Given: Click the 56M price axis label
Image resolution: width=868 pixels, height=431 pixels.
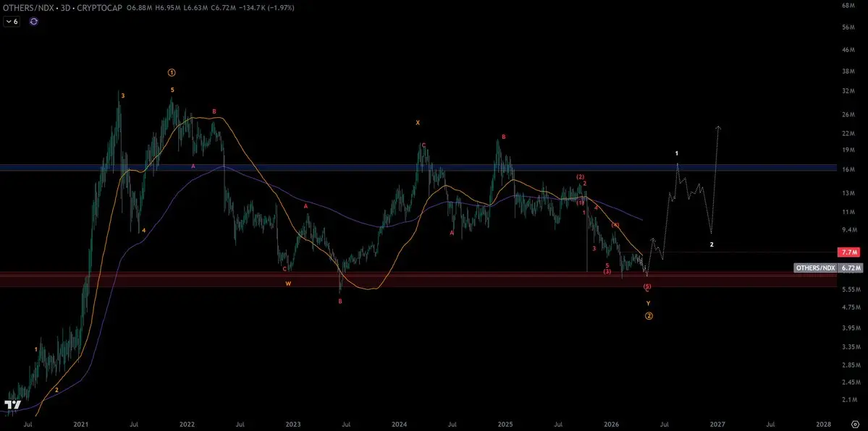Looking at the screenshot, I should (850, 27).
